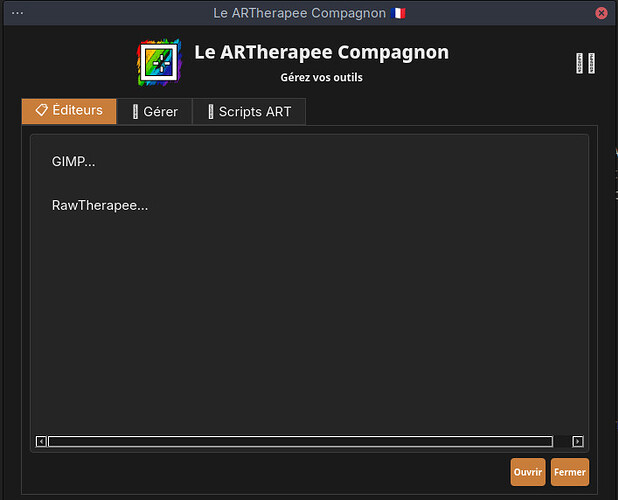618x500 pixels.
Task: Click the horizontal scrollbar right arrow
Action: (x=578, y=441)
